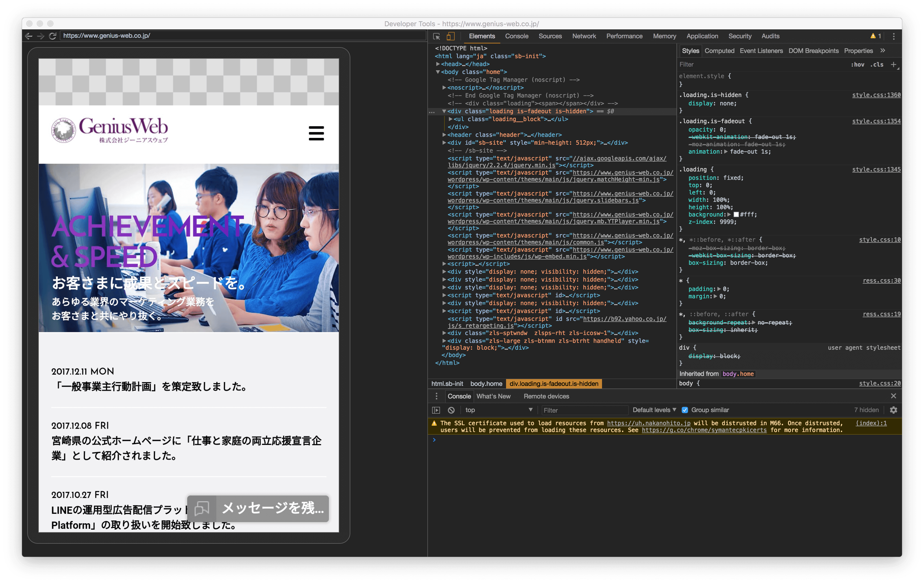Click the white #fff color swatch

[736, 215]
